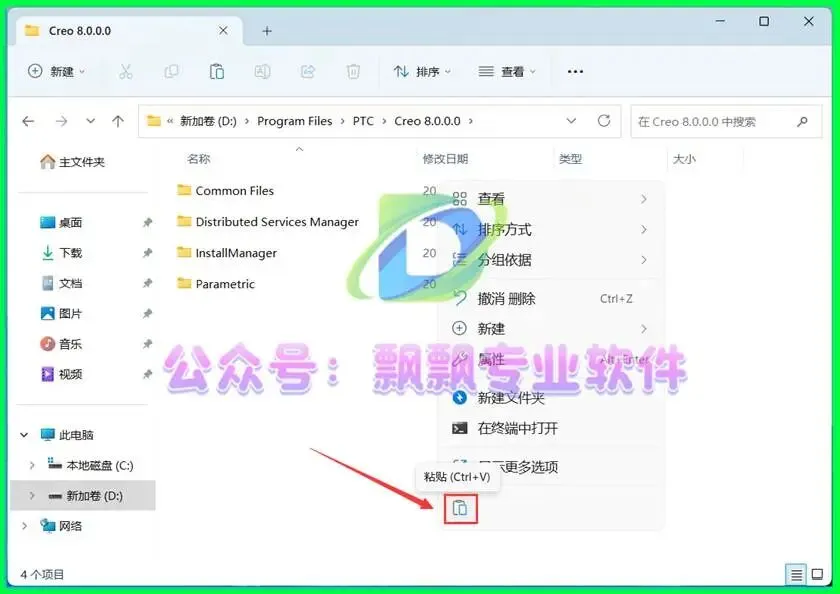Screen dimensions: 840x594
Task: Add a new tab with plus button
Action: (267, 31)
